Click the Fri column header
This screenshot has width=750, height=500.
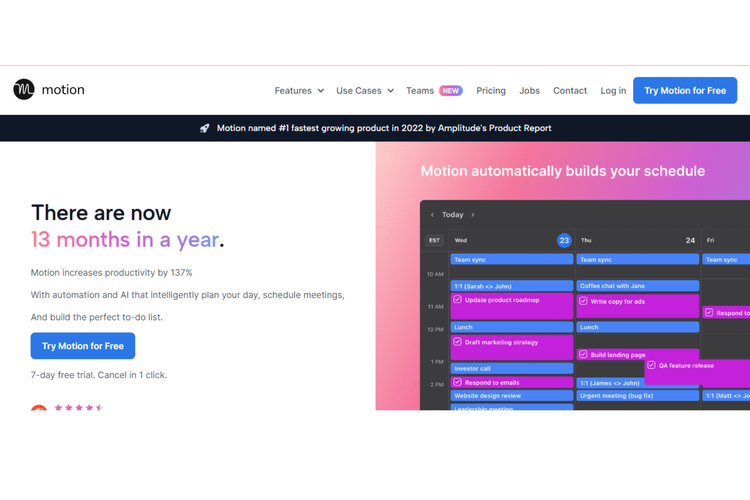click(710, 240)
